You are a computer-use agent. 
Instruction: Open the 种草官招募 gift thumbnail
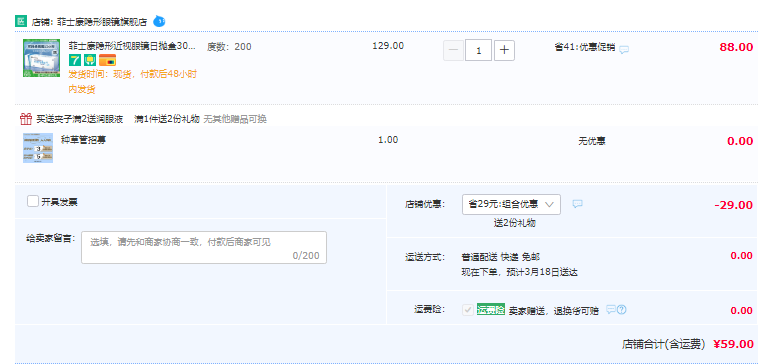pos(38,148)
